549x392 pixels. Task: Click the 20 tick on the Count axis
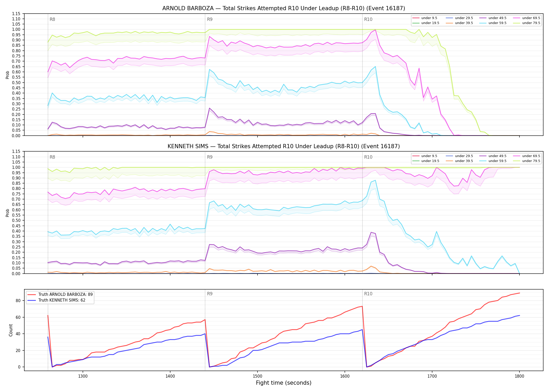click(x=18, y=350)
